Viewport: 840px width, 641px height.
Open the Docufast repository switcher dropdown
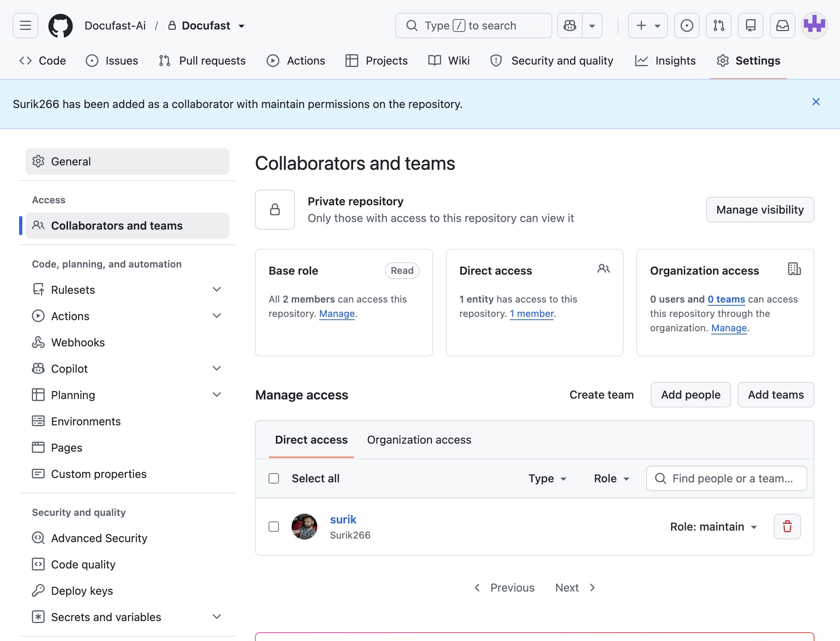(x=241, y=26)
